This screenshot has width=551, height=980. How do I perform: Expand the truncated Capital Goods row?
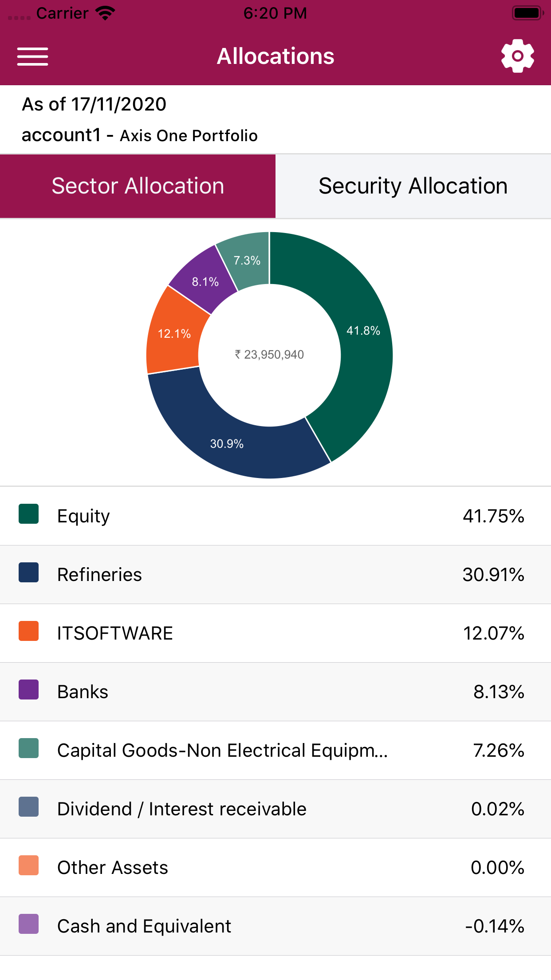(222, 750)
